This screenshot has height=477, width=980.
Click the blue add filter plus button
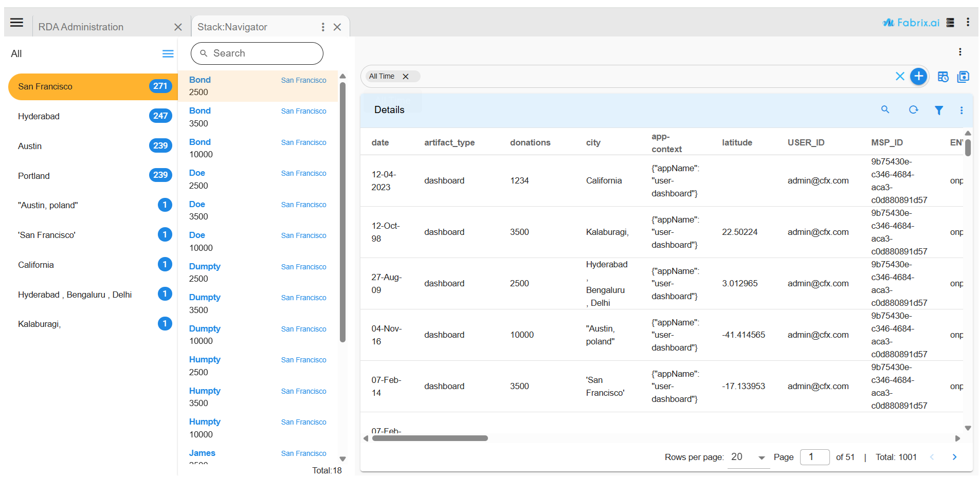pyautogui.click(x=918, y=77)
